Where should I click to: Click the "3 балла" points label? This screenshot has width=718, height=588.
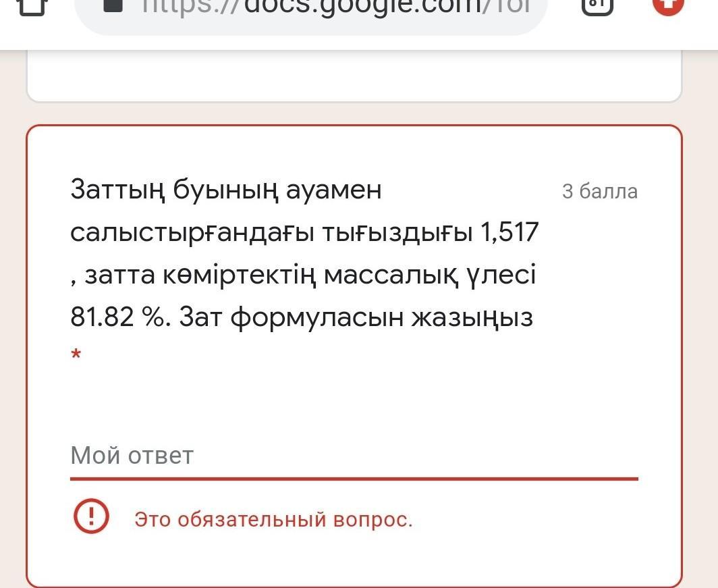599,191
